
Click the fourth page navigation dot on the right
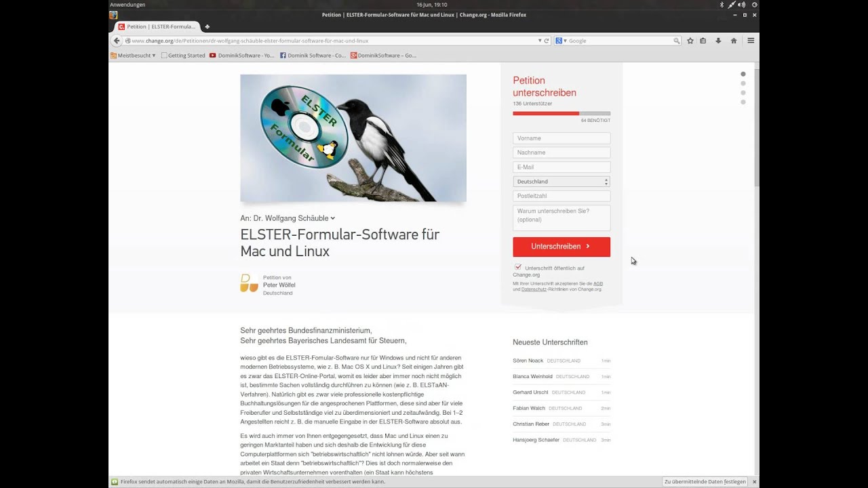pos(743,102)
